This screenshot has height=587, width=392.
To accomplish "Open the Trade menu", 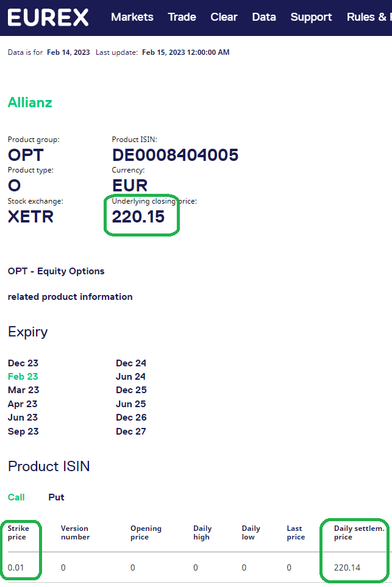I will coord(182,17).
